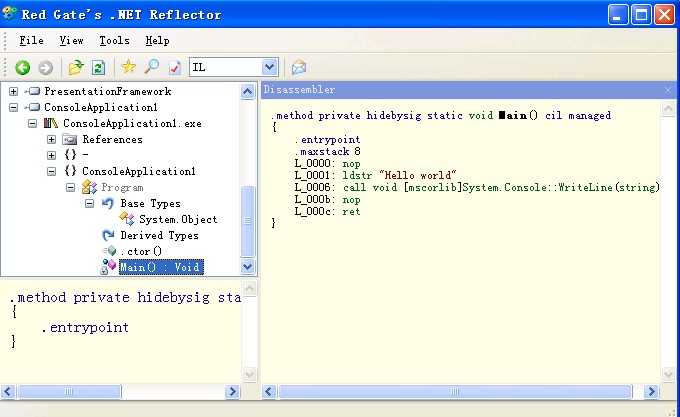Click the ConsoleApplication1 assembly icon
The width and height of the screenshot is (680, 417).
33,107
